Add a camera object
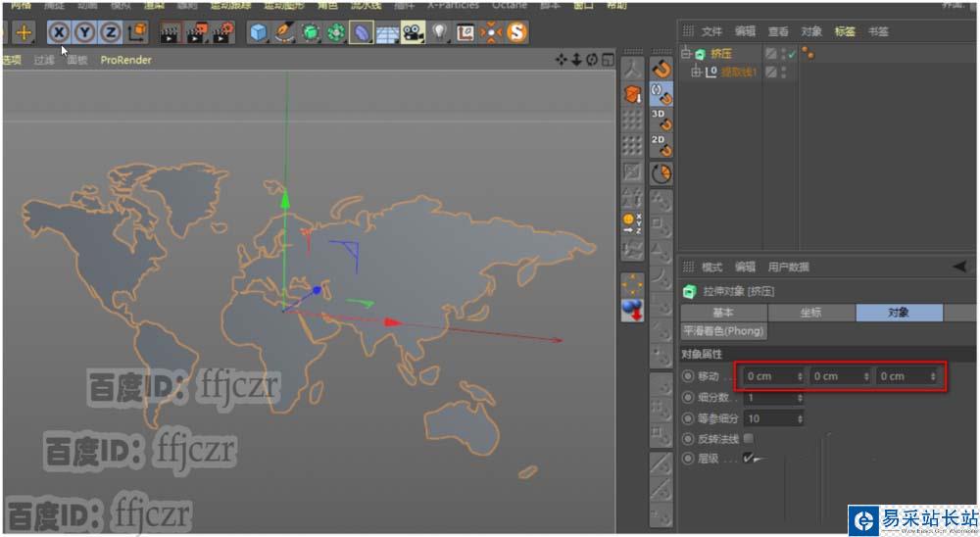980x537 pixels. [x=414, y=32]
